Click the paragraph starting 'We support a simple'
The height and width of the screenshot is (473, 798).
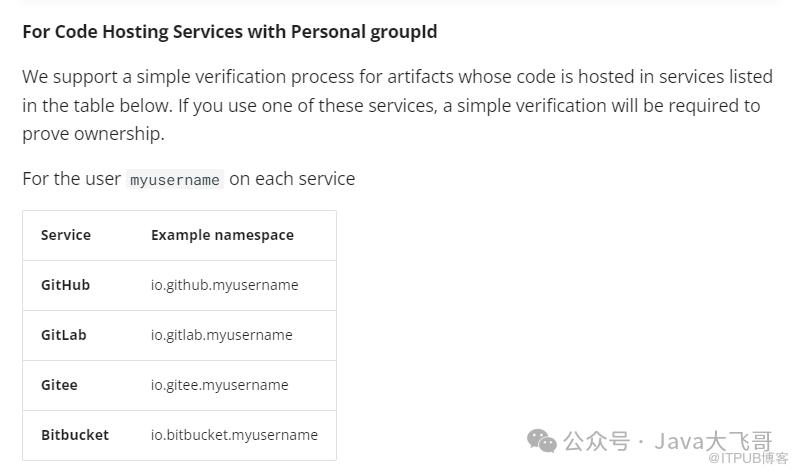click(x=397, y=105)
